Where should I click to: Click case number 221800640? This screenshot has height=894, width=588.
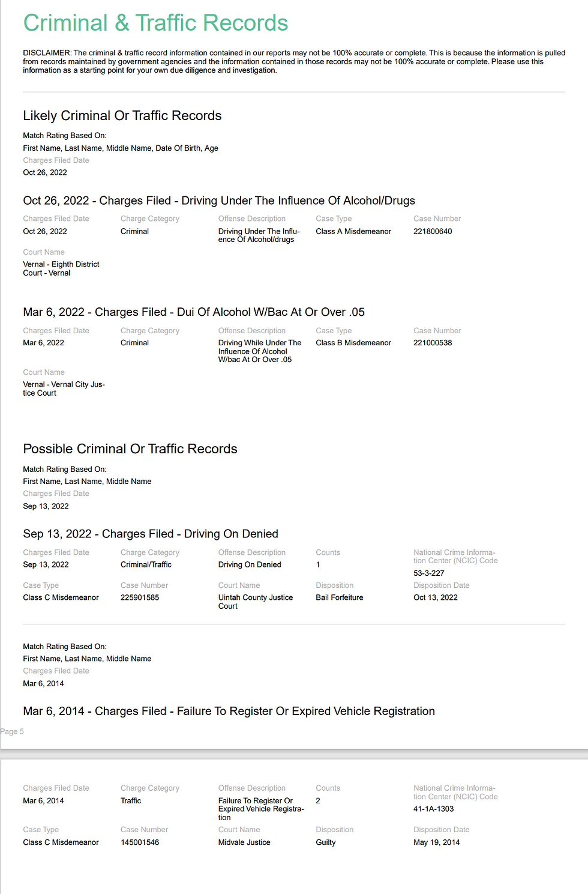click(x=433, y=231)
